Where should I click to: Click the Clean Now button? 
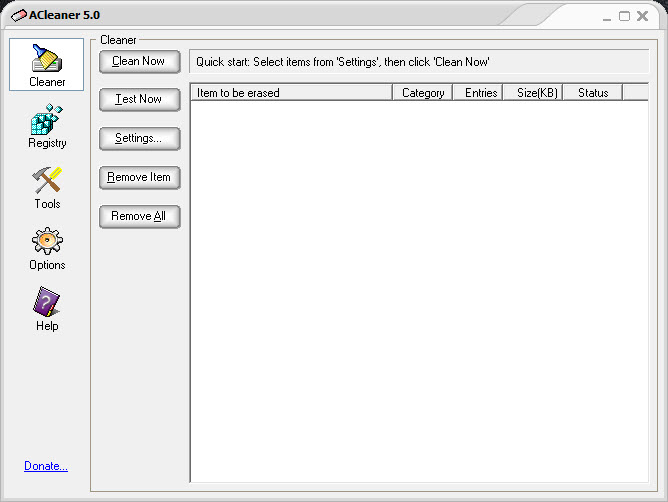140,61
